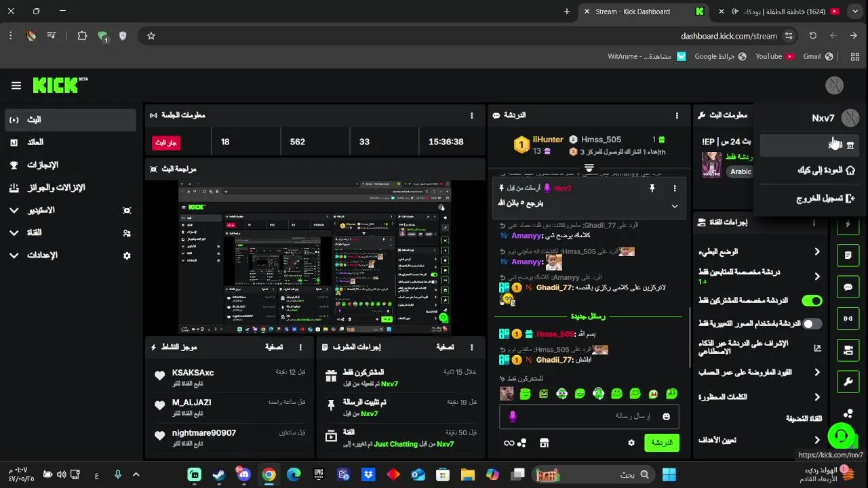Reload the Kick dashboard page
This screenshot has width=868, height=488.
[x=812, y=36]
